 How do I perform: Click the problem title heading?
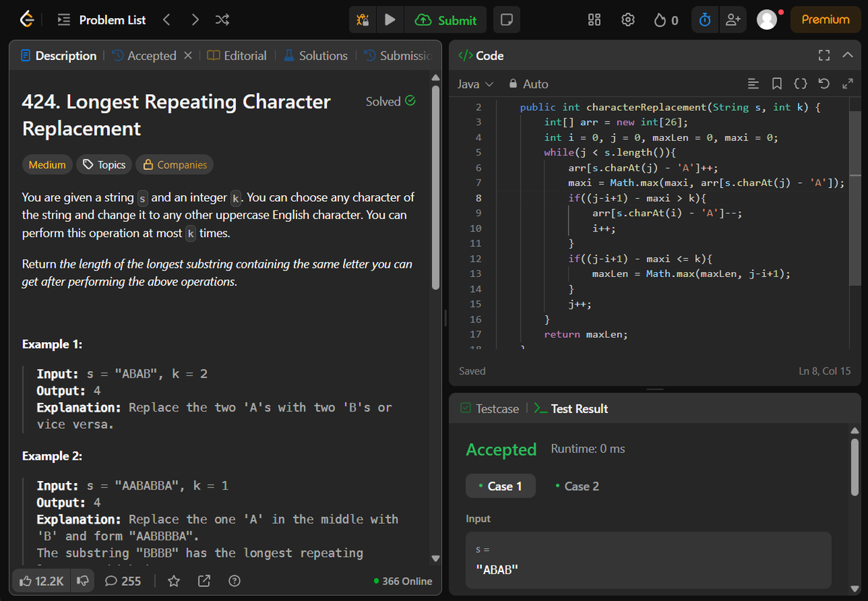click(x=176, y=115)
